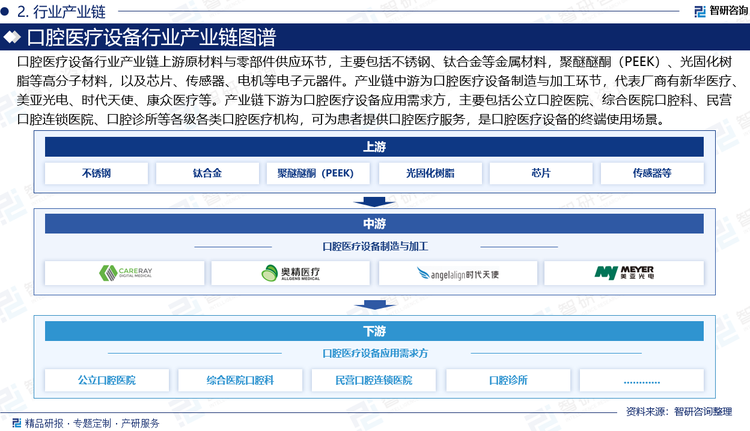Click the 钛合金 box

coord(207,173)
